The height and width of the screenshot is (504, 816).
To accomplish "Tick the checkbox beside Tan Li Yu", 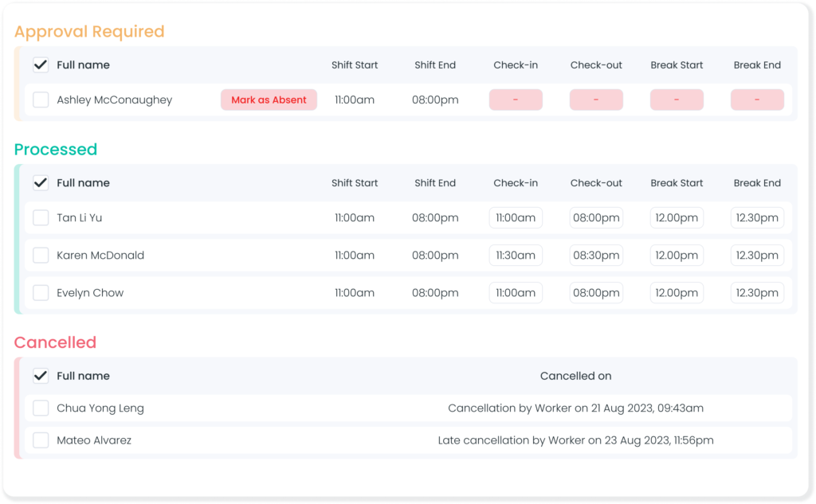I will pyautogui.click(x=41, y=218).
